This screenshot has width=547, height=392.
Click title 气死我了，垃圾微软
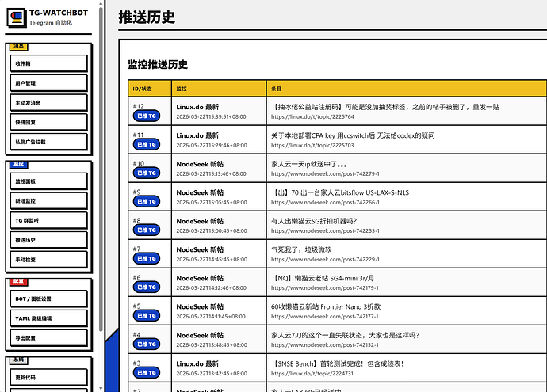[x=301, y=249]
